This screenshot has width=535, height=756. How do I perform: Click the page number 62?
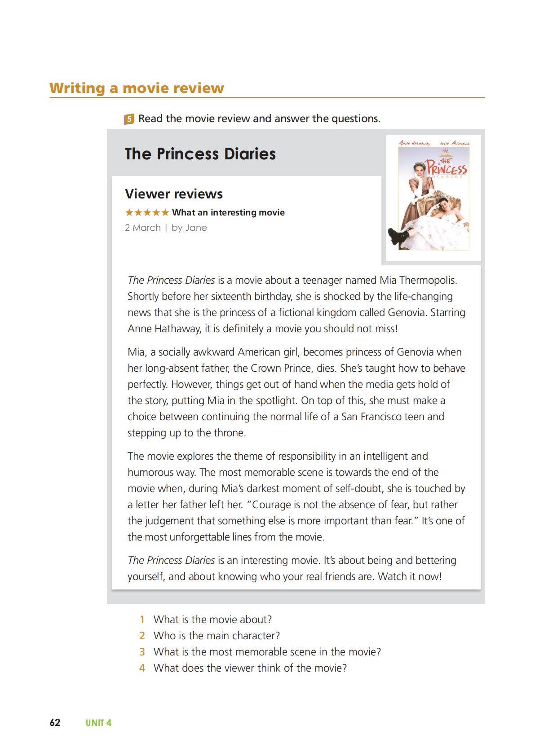click(55, 723)
